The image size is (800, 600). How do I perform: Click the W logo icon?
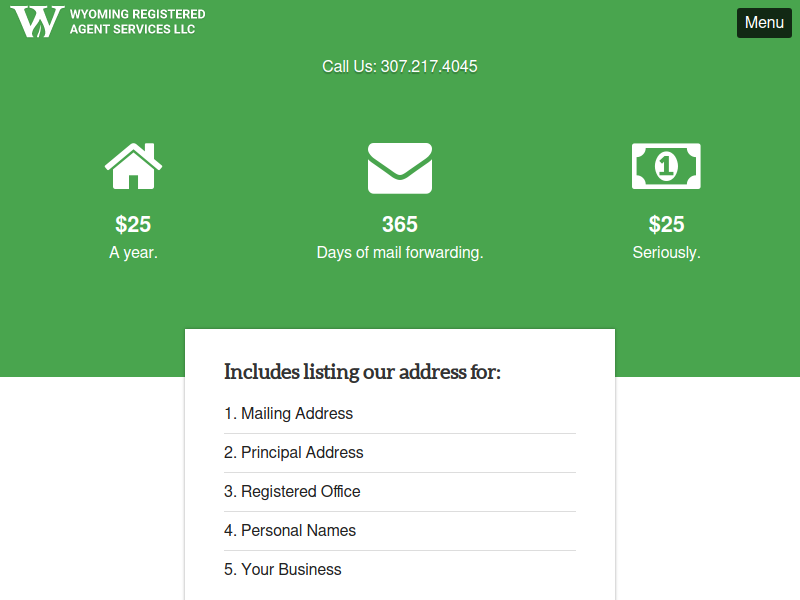(x=37, y=22)
